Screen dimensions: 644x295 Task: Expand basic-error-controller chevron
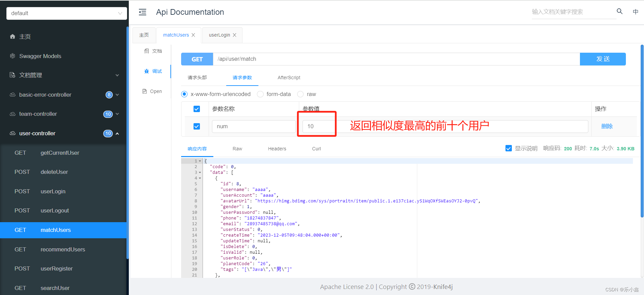[x=117, y=95]
